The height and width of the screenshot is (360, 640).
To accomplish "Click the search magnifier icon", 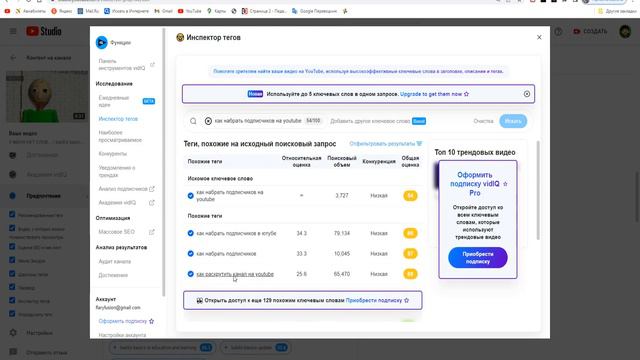I will 193,121.
